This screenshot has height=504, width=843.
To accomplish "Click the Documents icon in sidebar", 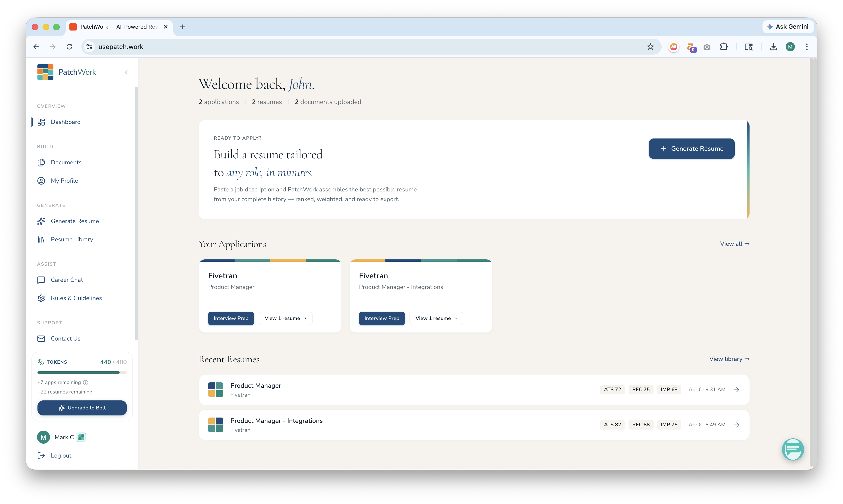I will pyautogui.click(x=41, y=162).
